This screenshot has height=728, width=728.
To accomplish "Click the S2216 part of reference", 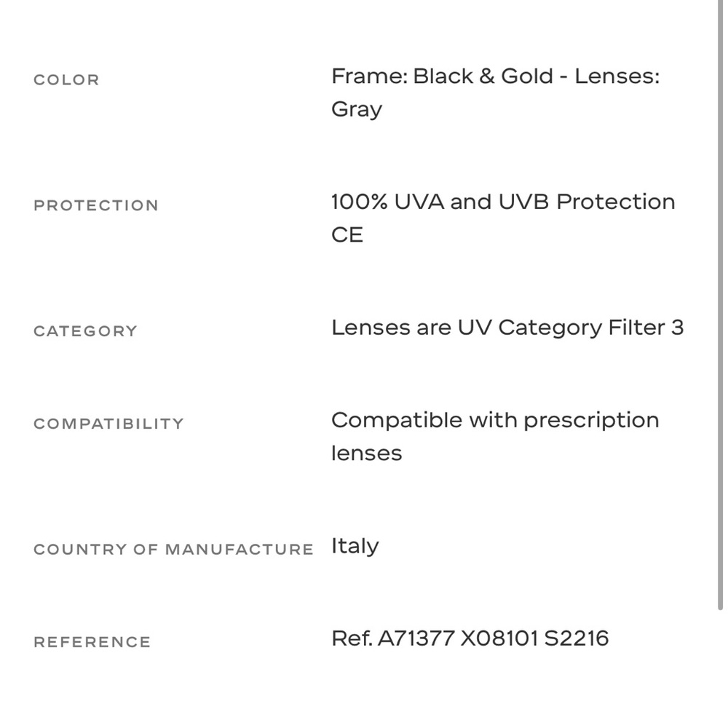I will [576, 638].
